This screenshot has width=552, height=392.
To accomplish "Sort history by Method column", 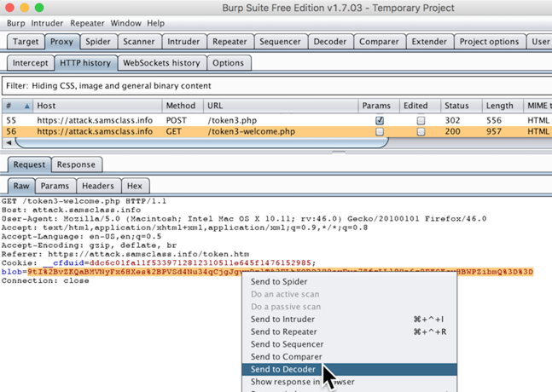I will click(183, 106).
